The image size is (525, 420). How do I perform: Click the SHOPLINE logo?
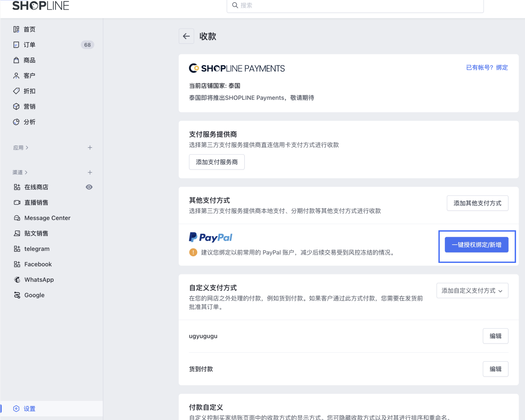pos(41,6)
